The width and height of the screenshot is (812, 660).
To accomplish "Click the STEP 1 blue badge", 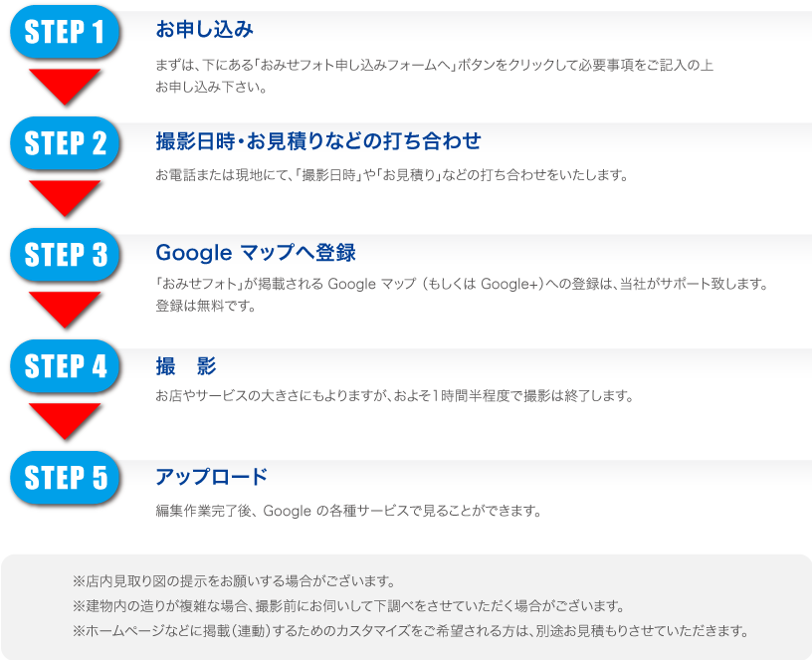I will point(65,32).
